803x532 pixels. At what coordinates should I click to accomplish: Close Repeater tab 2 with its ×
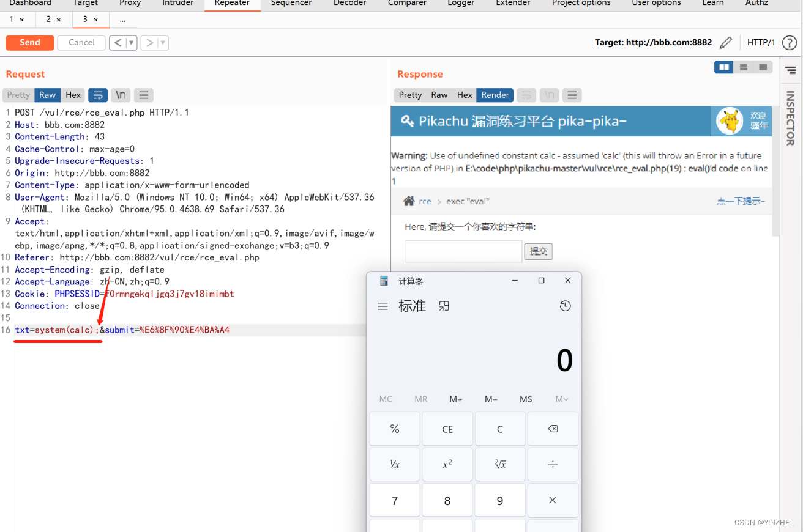tap(59, 20)
